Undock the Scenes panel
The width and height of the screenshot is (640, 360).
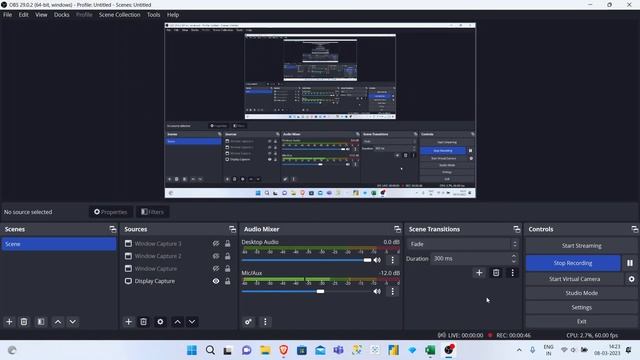(113, 229)
